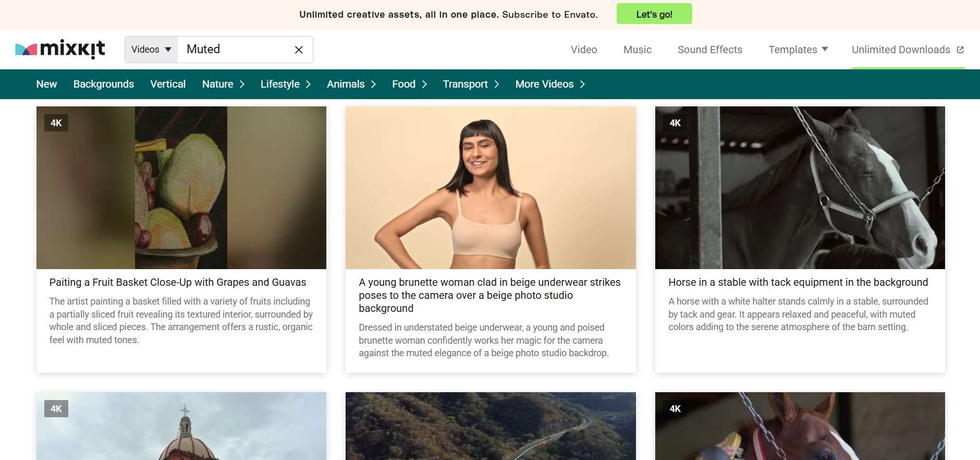Open title 'Horse in a stable with tack equipment'
Viewport: 980px width, 460px height.
tap(798, 282)
